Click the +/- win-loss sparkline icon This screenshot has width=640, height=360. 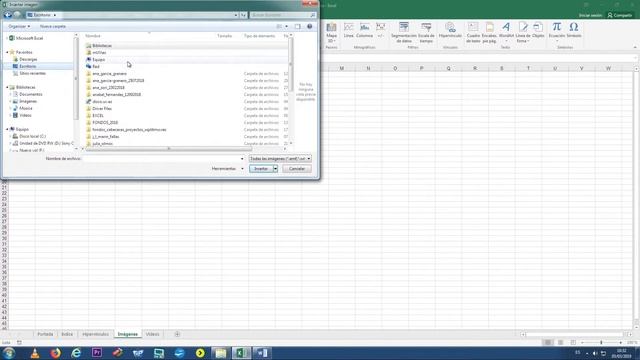tap(380, 30)
